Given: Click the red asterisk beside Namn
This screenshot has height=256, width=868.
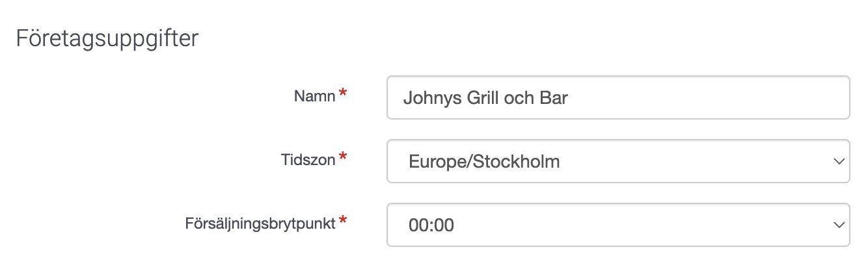Looking at the screenshot, I should (343, 95).
